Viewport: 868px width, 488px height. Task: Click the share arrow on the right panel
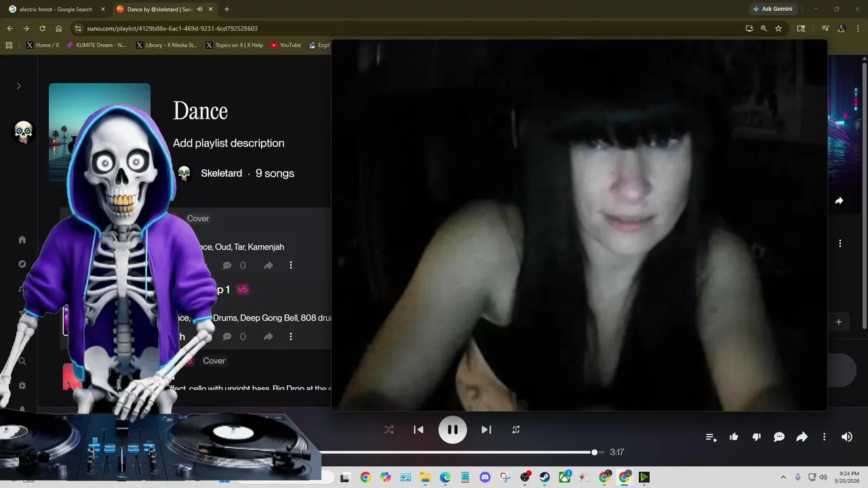pos(839,201)
